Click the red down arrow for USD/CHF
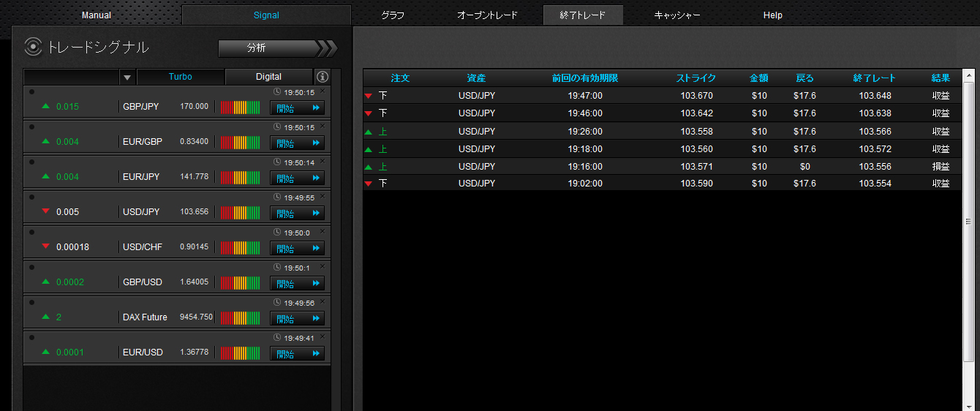 [46, 247]
